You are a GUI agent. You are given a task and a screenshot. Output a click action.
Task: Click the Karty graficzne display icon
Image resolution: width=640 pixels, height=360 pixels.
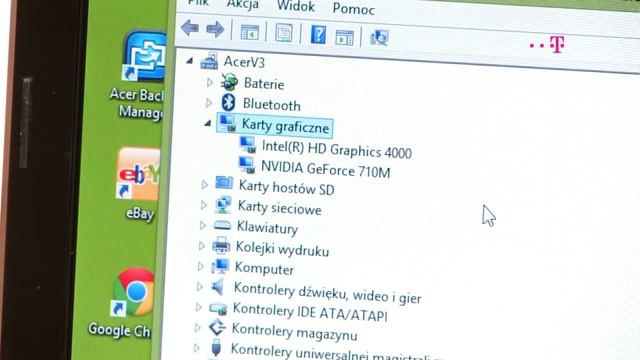click(x=228, y=122)
